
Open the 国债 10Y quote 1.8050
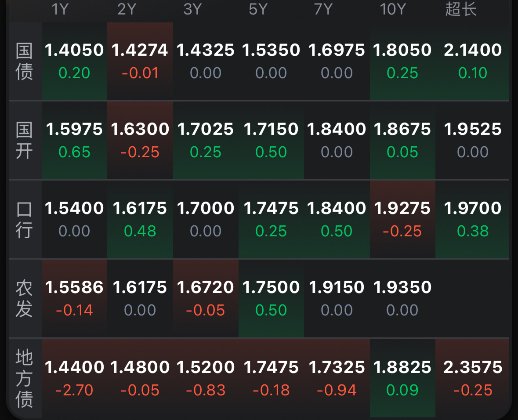pyautogui.click(x=402, y=61)
